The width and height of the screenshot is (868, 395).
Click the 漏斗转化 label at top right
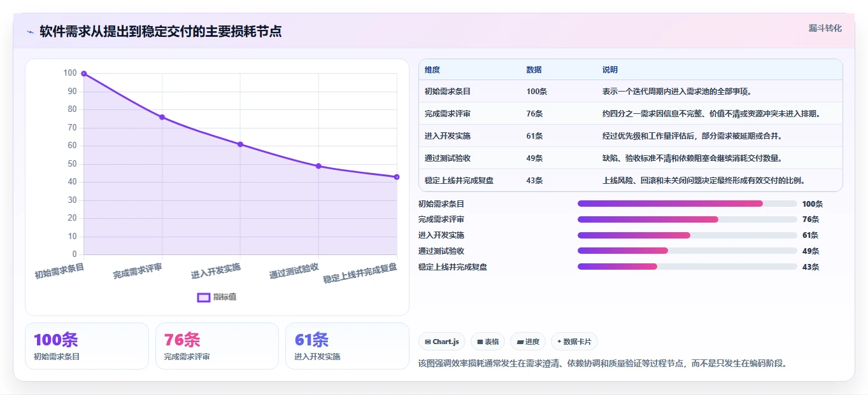pos(825,28)
